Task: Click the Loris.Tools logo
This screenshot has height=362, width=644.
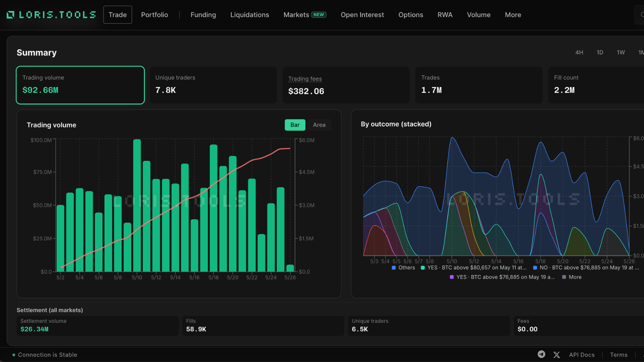Action: coord(51,15)
